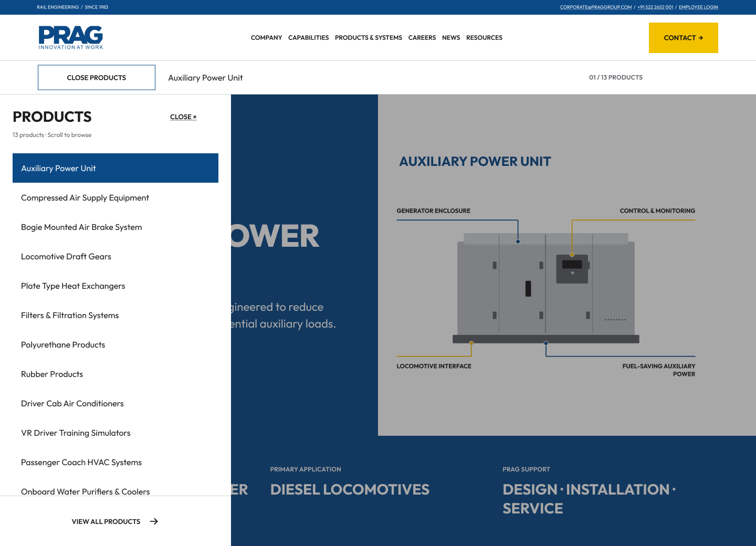Select Bogie Mounted Air Brake System
Viewport: 756px width, 546px height.
[x=115, y=227]
